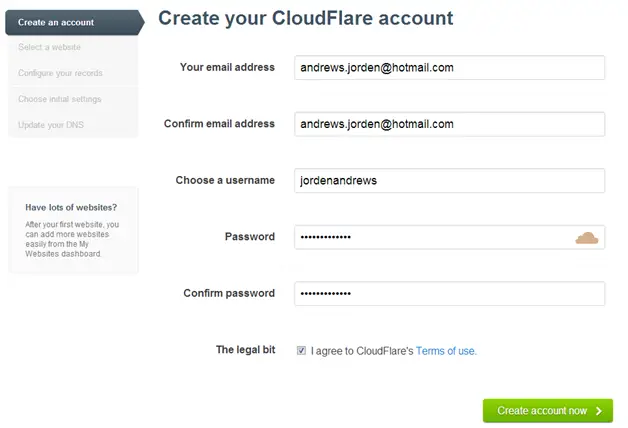Click arrow icon on Create account now button
The width and height of the screenshot is (628, 428).
click(x=599, y=411)
